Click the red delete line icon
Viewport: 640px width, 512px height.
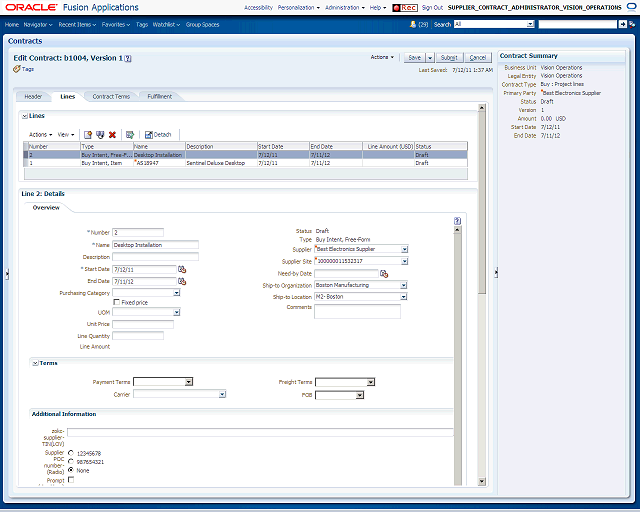pyautogui.click(x=112, y=135)
